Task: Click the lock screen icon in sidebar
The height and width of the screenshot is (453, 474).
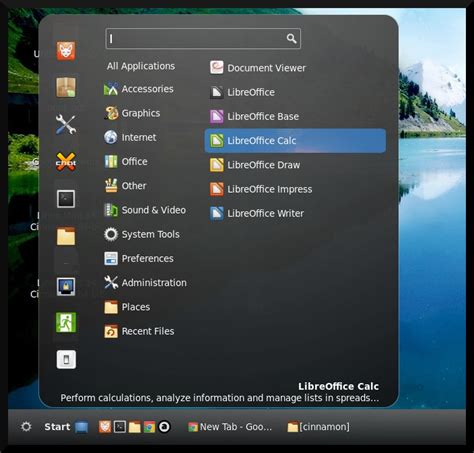Action: (66, 286)
